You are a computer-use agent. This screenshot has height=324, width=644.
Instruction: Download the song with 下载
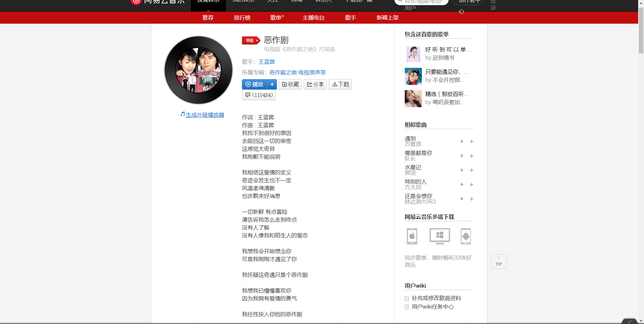pyautogui.click(x=340, y=84)
